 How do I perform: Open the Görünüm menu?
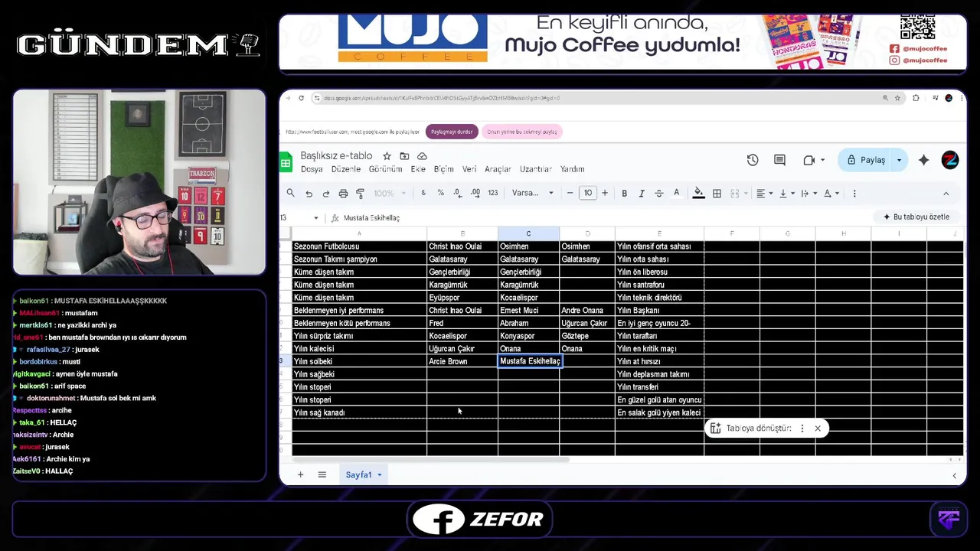point(385,169)
